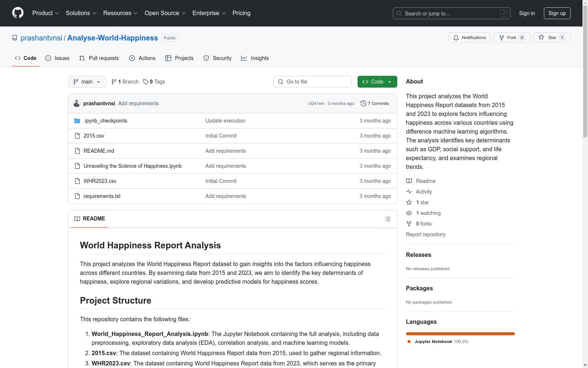
Task: Click the star count badge 1
Action: pos(562,38)
